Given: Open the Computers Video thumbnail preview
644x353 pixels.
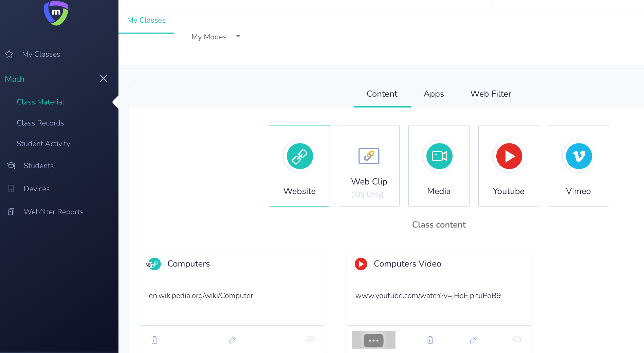Looking at the screenshot, I should 374,340.
